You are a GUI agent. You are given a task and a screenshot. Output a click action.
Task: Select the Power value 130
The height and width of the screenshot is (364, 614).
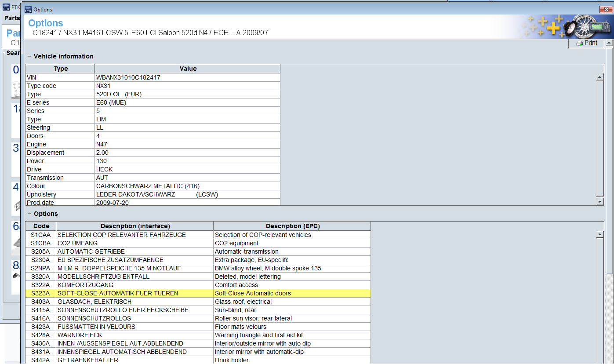click(x=102, y=161)
